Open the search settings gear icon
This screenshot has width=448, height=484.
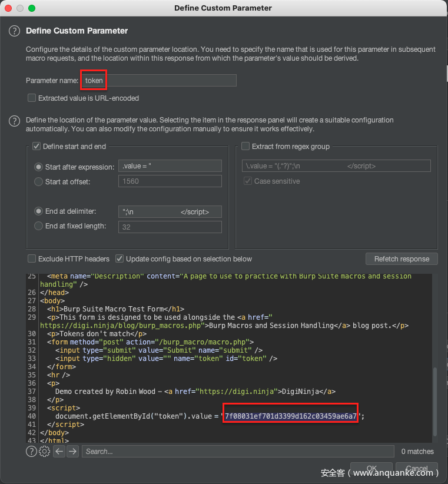44,452
